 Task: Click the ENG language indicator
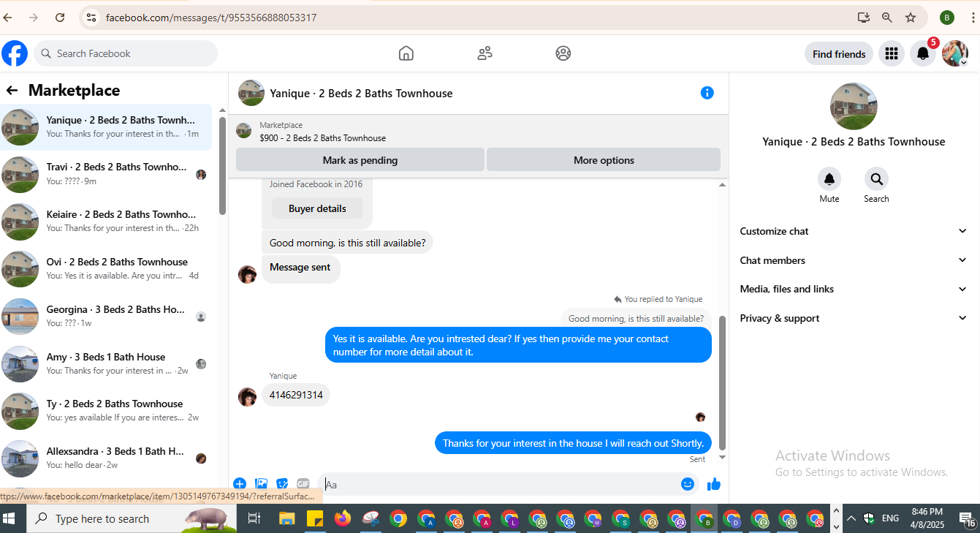[890, 518]
